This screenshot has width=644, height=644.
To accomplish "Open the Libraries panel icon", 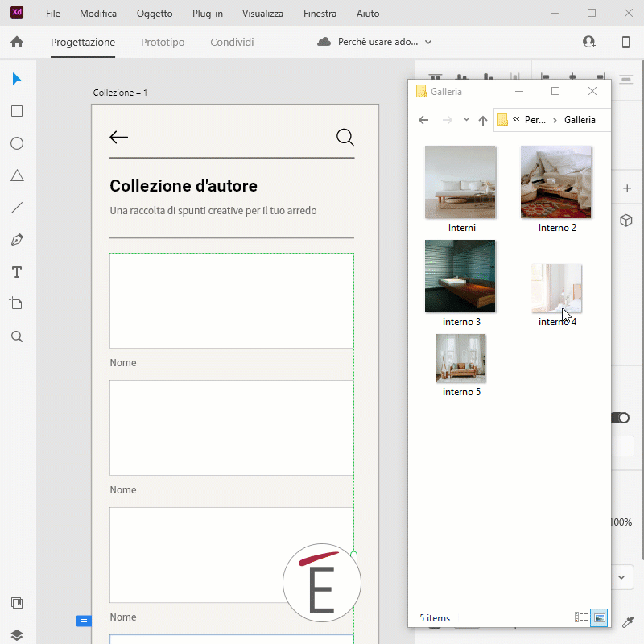I will (17, 603).
